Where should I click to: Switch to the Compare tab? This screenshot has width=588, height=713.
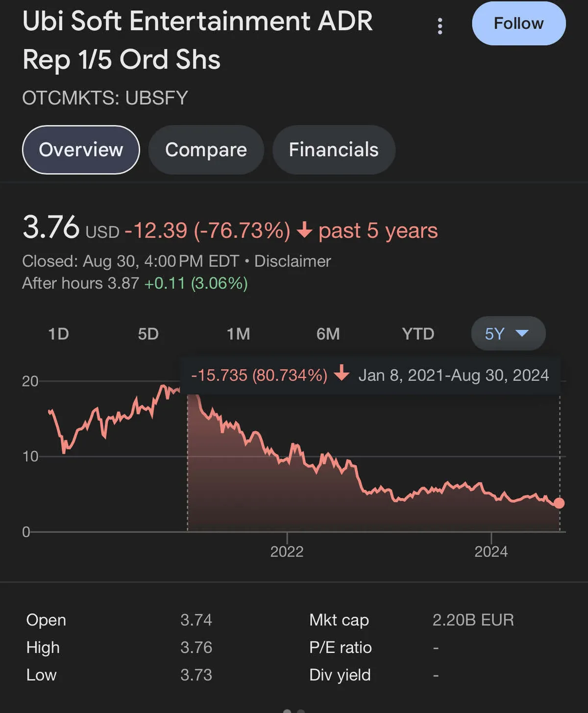(206, 150)
